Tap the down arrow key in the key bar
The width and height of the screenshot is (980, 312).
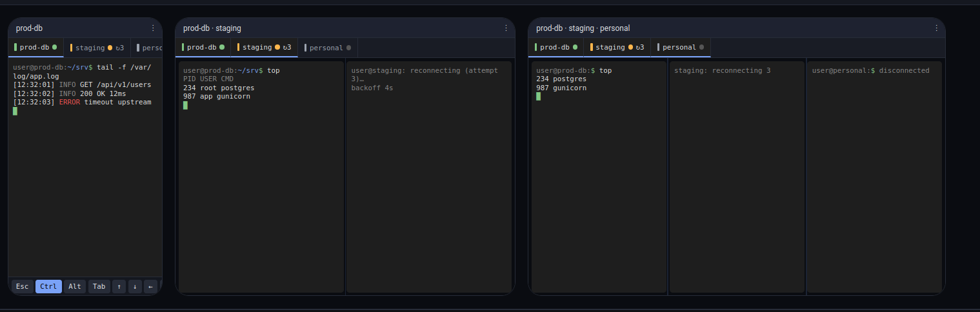click(135, 286)
